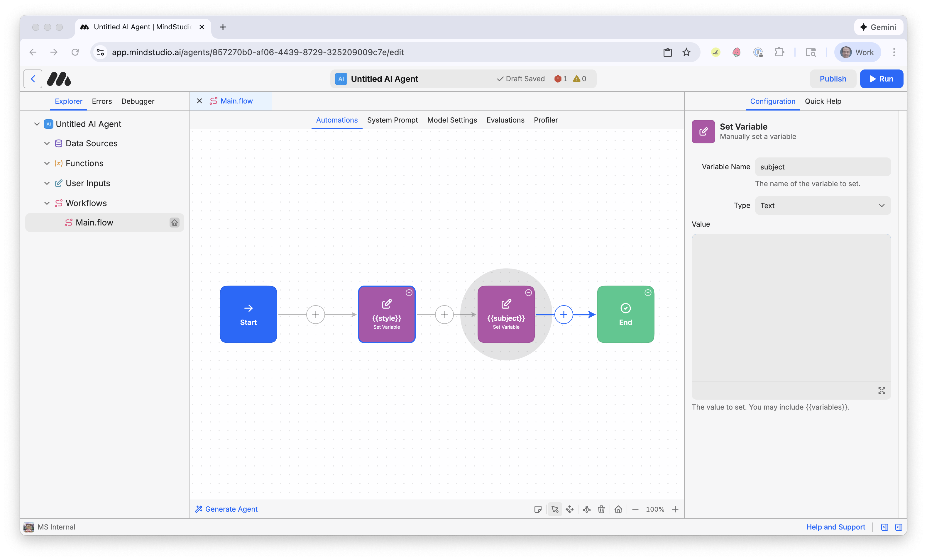927x560 pixels.
Task: Click the Publish button
Action: coord(833,79)
